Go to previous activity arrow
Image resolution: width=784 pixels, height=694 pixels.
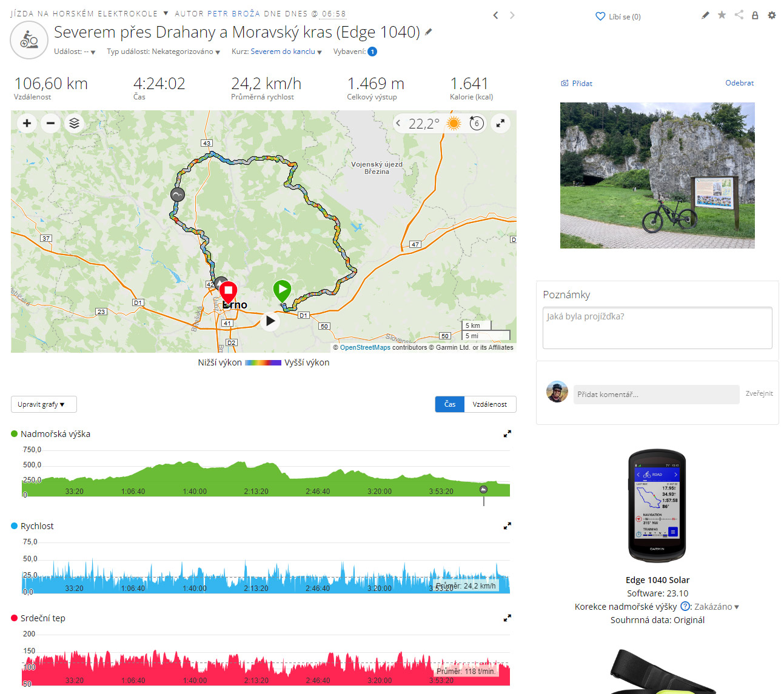point(495,15)
